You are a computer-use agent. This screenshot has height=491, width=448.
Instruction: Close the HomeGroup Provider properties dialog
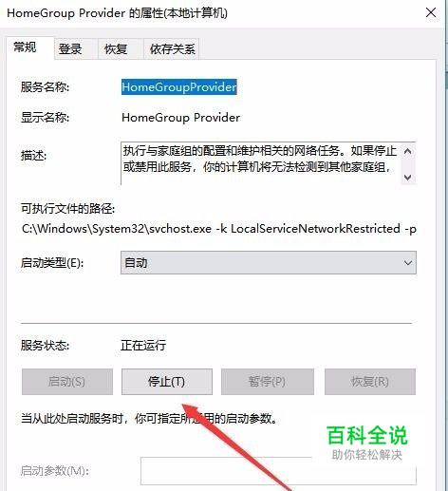[431, 13]
